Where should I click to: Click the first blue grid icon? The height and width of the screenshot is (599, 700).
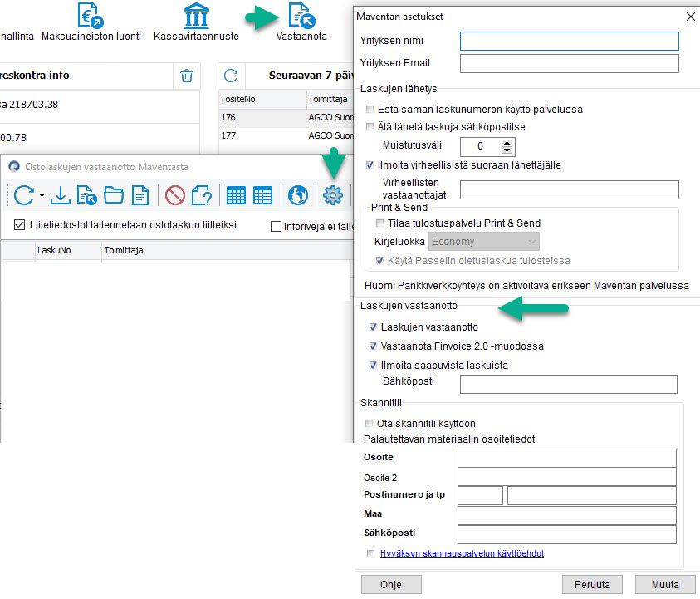[x=236, y=195]
